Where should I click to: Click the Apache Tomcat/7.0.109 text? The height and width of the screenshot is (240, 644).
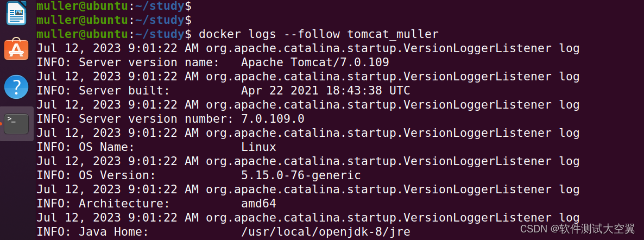click(315, 62)
